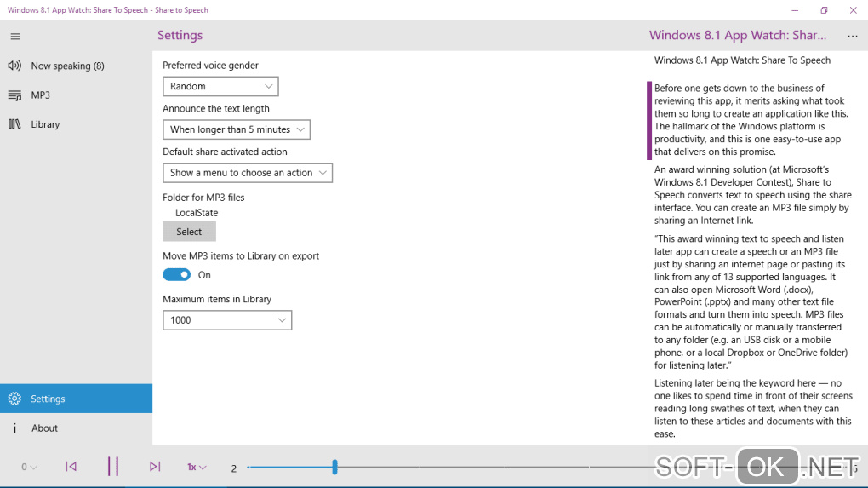
Task: Click the Settings gear icon
Action: tap(14, 399)
